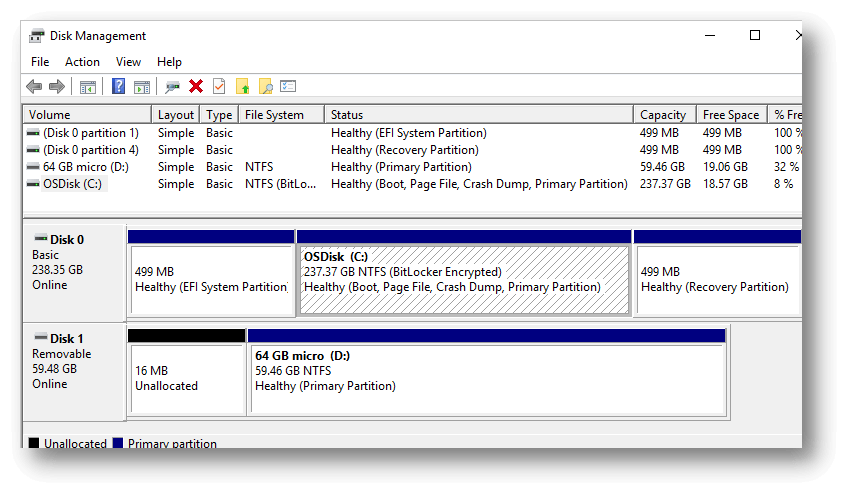Click the 19.06 GB free space cell

click(x=725, y=167)
